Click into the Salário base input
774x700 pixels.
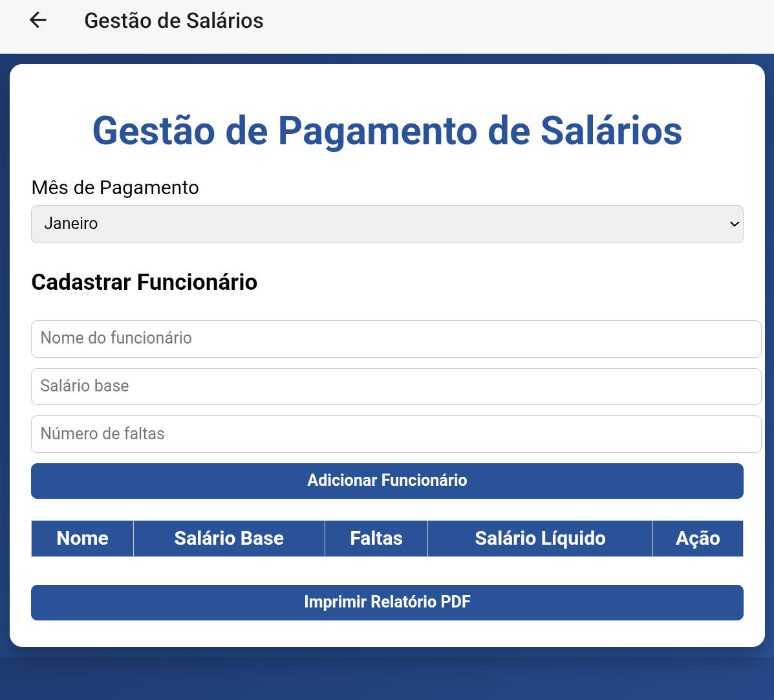tap(396, 386)
